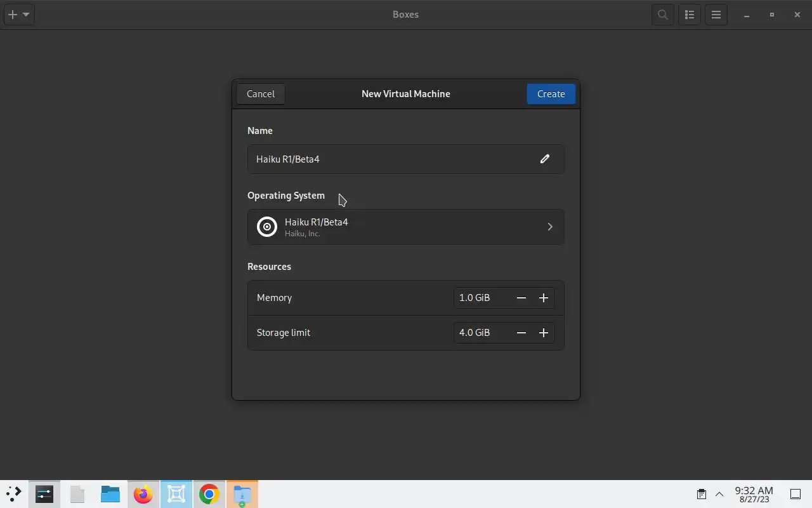Expand operating system chooser chevron
Image resolution: width=812 pixels, height=508 pixels.
coord(550,227)
